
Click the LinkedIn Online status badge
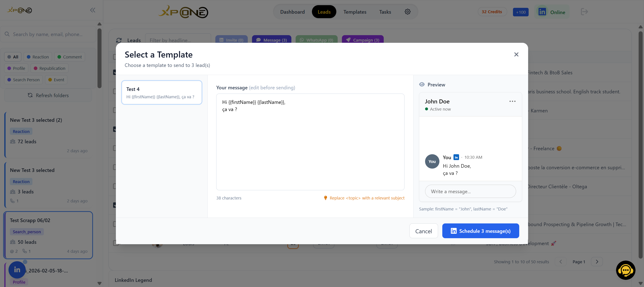552,12
